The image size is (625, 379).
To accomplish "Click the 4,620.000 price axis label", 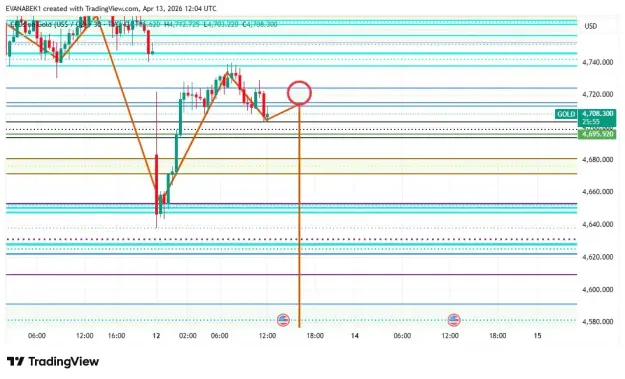I will click(597, 257).
